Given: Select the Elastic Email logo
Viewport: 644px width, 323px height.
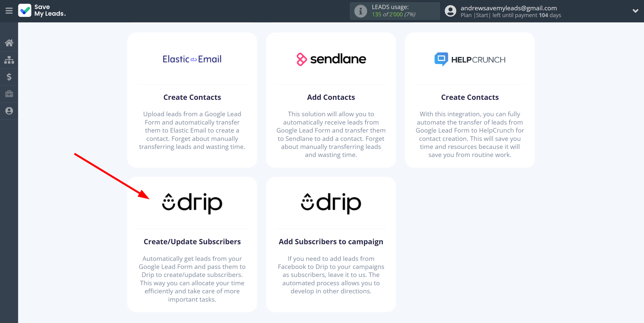Looking at the screenshot, I should (x=192, y=59).
